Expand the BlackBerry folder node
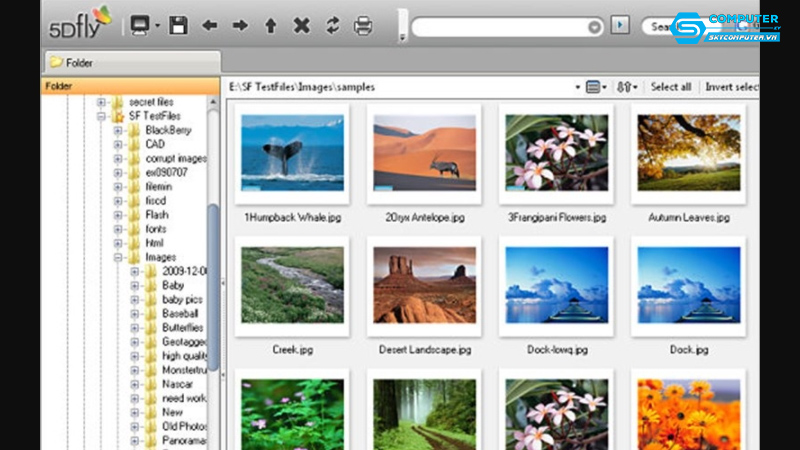 click(118, 130)
